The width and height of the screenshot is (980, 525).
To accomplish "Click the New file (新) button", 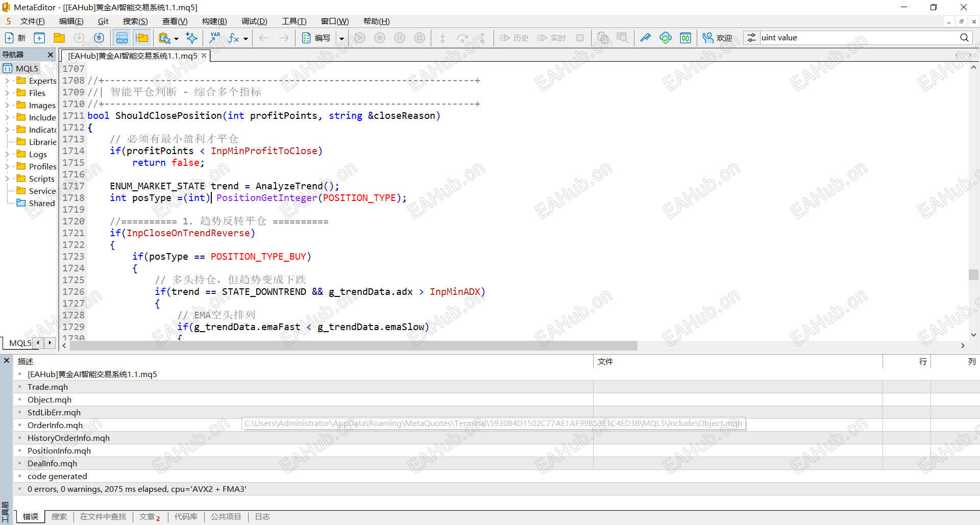I will tap(15, 38).
